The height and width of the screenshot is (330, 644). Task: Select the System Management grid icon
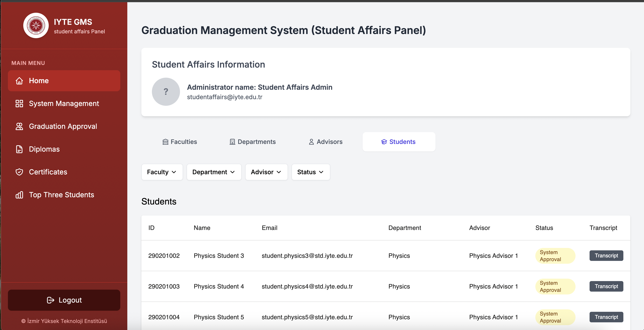[x=19, y=104]
